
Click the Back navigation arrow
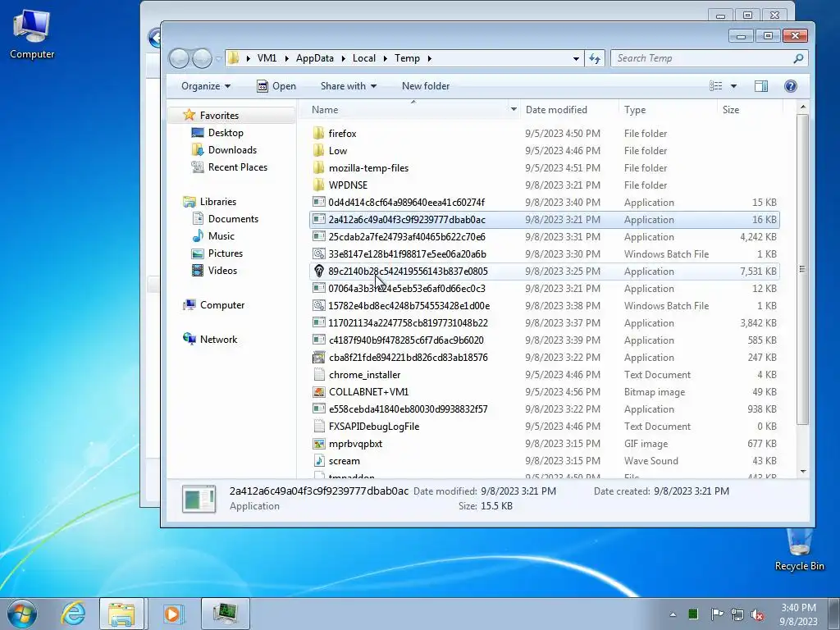(179, 58)
